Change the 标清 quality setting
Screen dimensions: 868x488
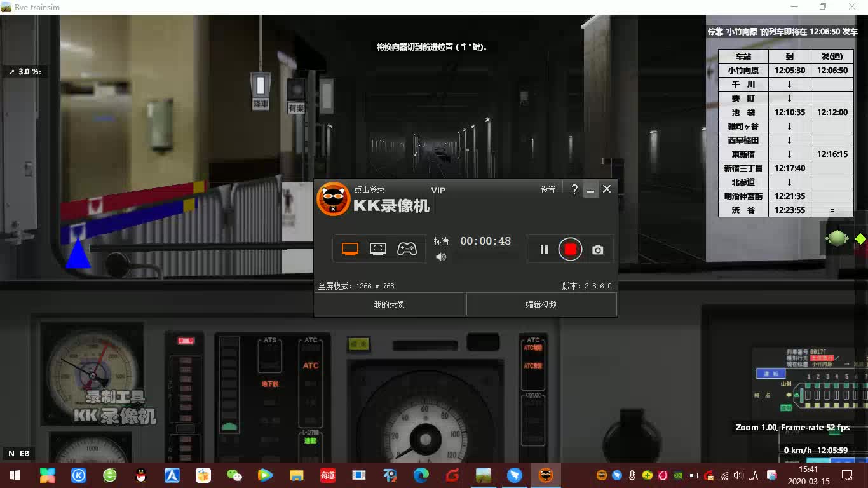441,241
